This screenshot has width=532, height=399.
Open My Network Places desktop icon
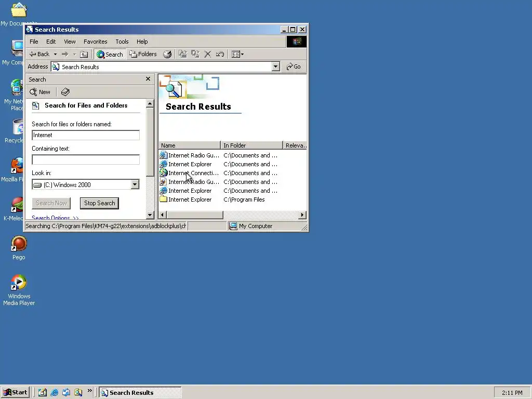14,95
